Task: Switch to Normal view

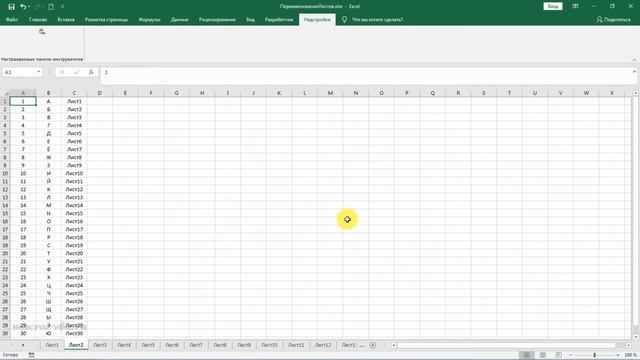Action: (527, 355)
